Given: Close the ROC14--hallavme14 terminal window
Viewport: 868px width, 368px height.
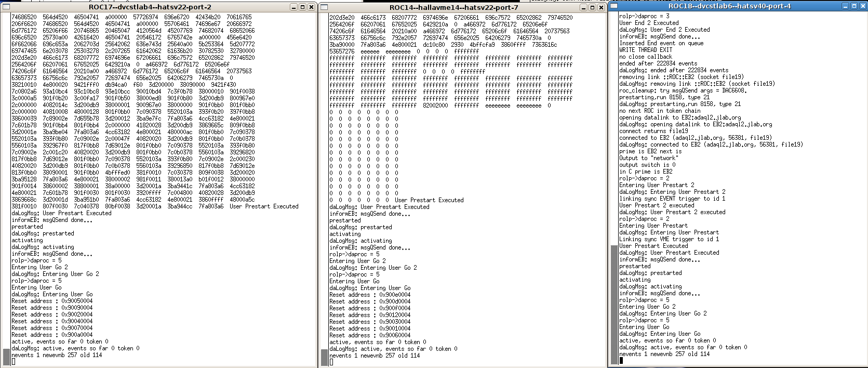Looking at the screenshot, I should (602, 8).
